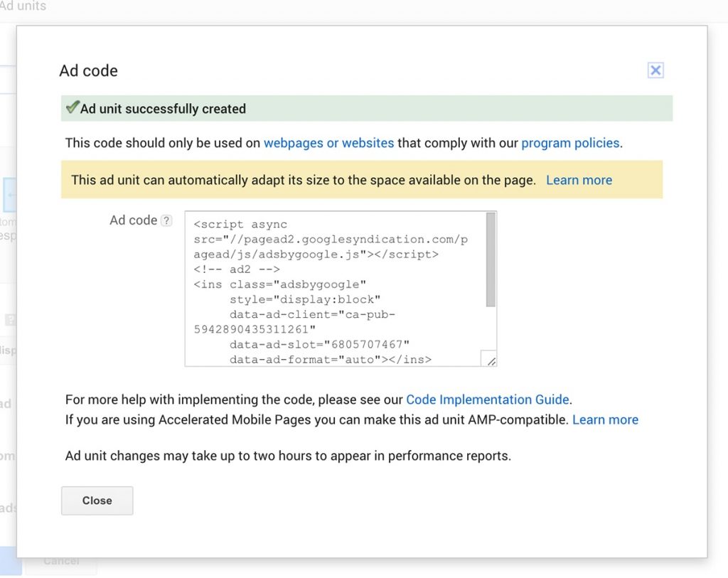Image resolution: width=728 pixels, height=578 pixels.
Task: Click the 'Ad code' field label
Action: pos(133,220)
